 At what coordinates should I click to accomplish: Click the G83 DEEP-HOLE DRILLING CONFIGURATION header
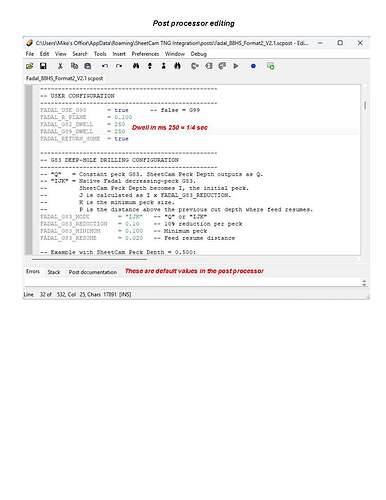coord(109,160)
